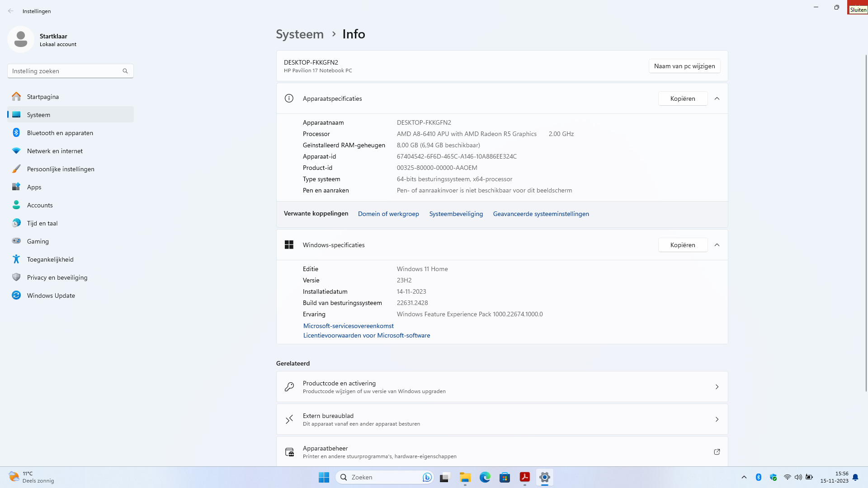Click the Settings gear in the taskbar
The width and height of the screenshot is (868, 488).
click(545, 477)
